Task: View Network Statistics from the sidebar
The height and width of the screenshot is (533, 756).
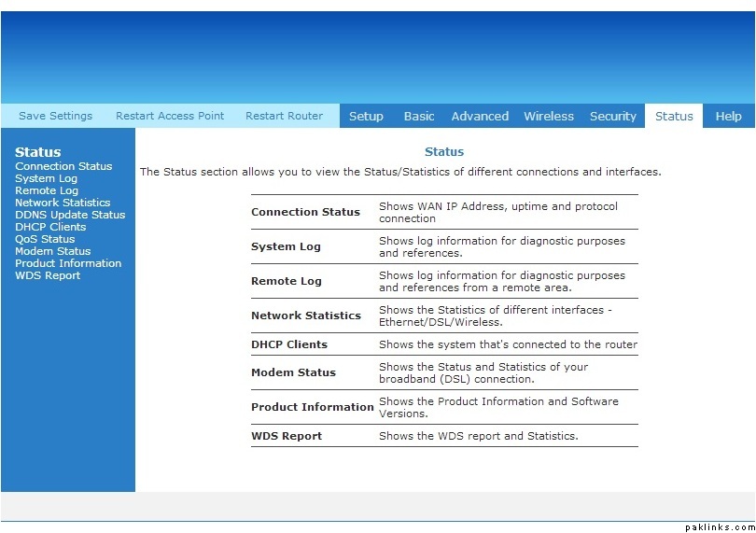Action: point(63,203)
